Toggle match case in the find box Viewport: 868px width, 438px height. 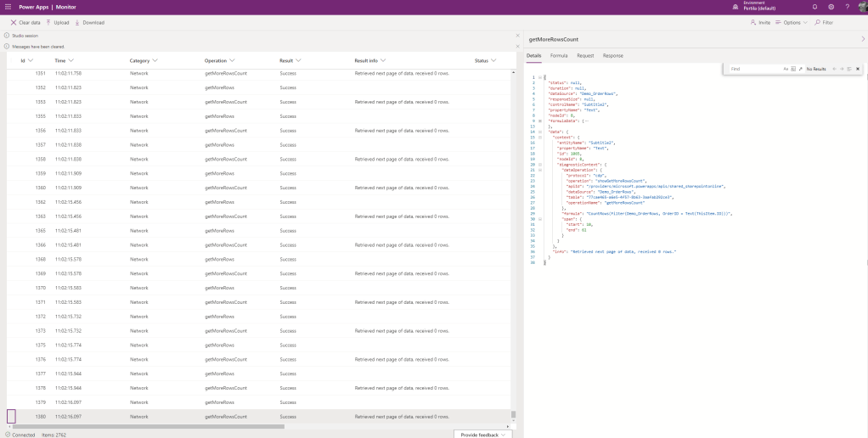[x=786, y=68]
